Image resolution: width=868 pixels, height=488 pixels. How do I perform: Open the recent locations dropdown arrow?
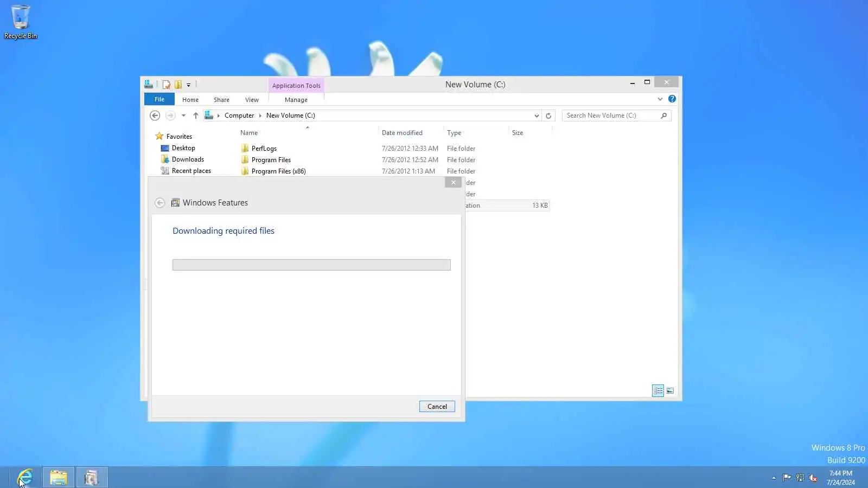click(x=183, y=115)
